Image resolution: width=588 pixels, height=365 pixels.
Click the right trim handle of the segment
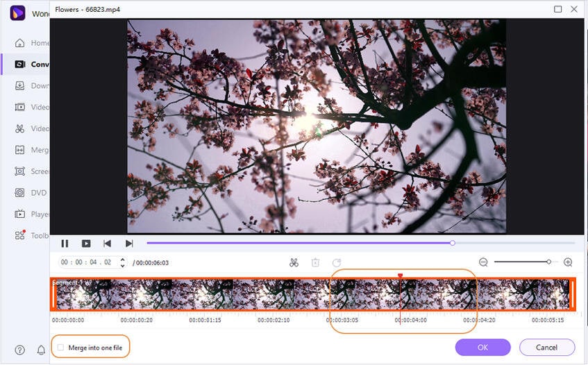[x=572, y=295]
